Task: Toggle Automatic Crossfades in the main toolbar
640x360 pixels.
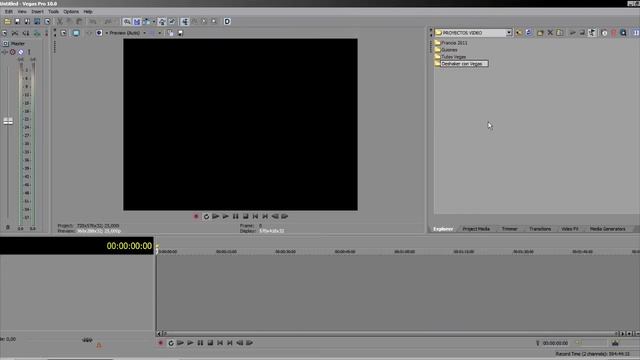Action: [x=137, y=21]
